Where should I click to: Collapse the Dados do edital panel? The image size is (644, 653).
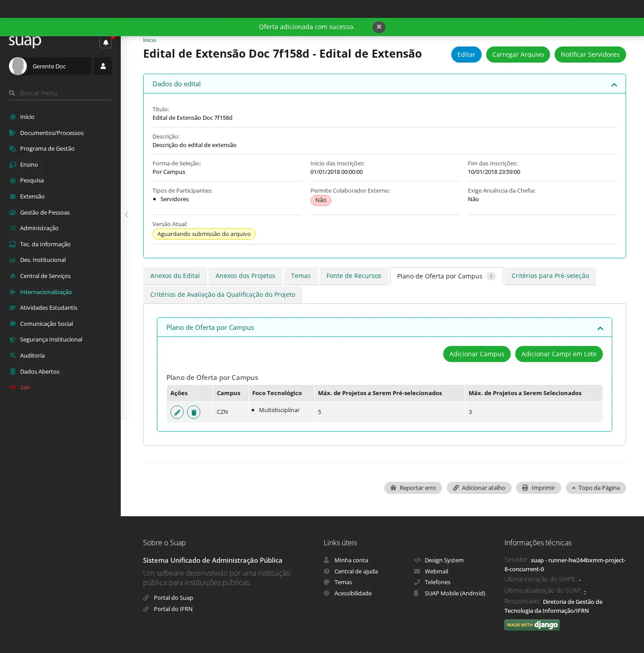point(614,84)
